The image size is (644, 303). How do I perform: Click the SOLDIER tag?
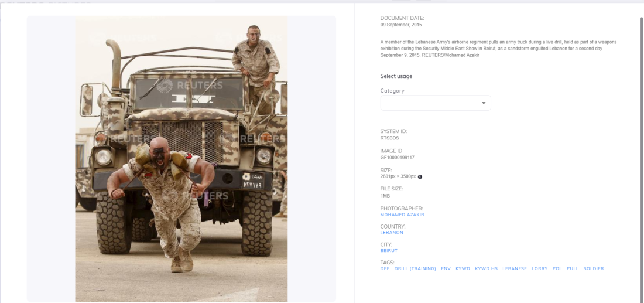click(x=594, y=268)
